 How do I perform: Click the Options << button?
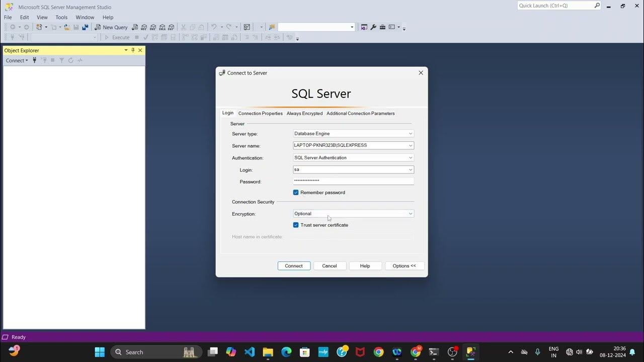point(405,265)
